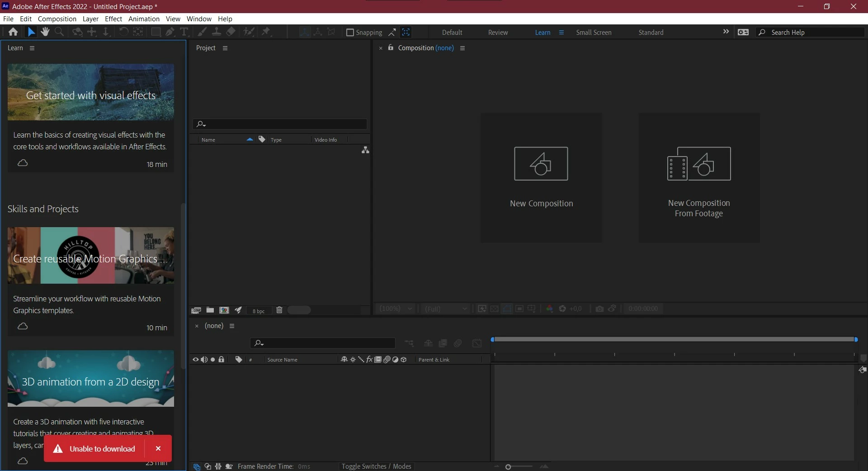Toggle motion blur for the timeline
This screenshot has height=471, width=868.
[458, 343]
